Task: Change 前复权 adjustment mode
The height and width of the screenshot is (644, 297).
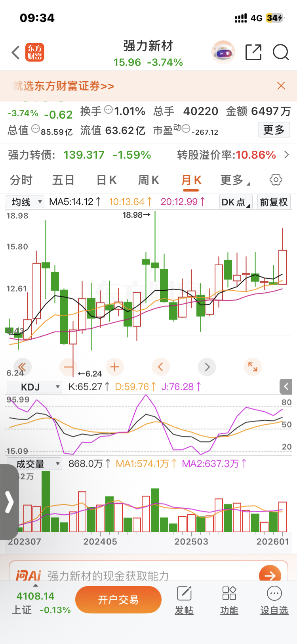Action: [274, 202]
